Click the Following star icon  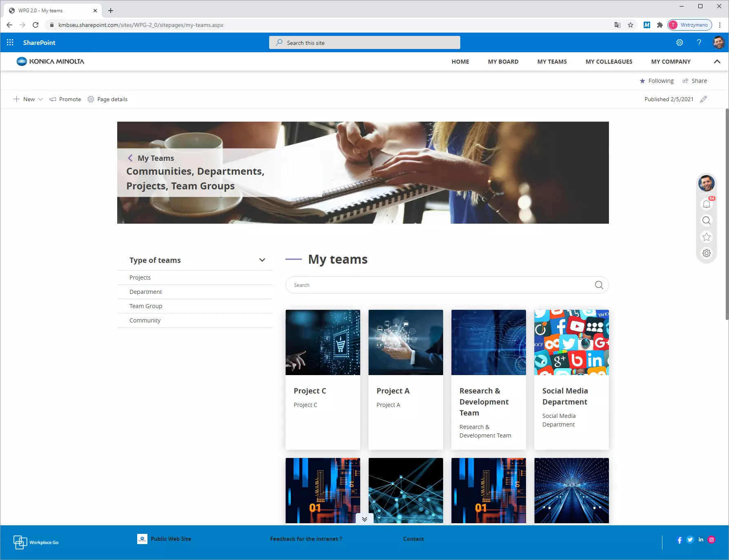[x=642, y=81]
